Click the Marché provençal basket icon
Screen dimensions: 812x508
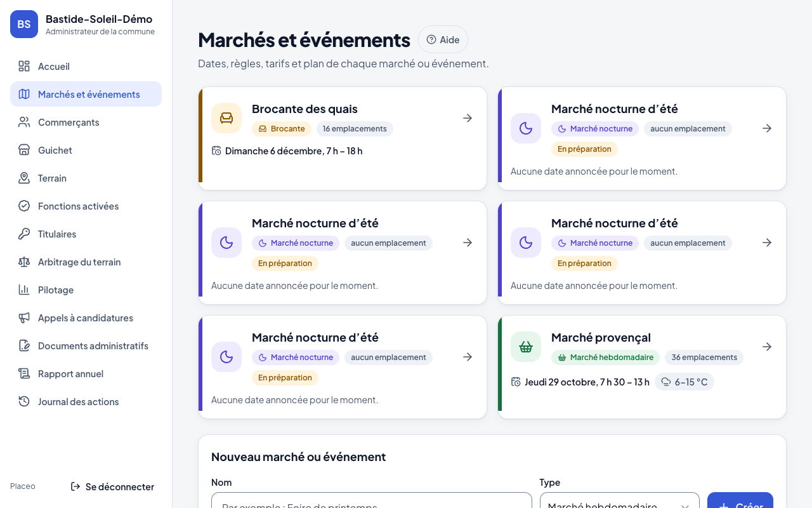point(526,347)
